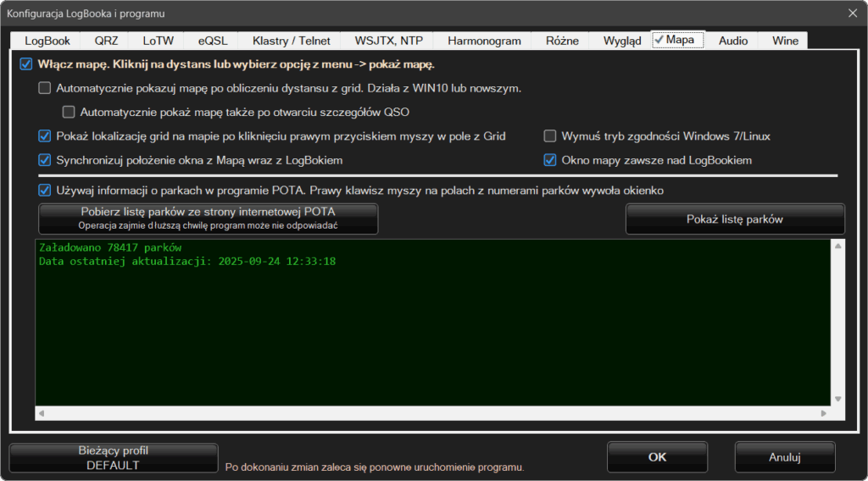This screenshot has width=868, height=481.
Task: Disable the 'Włącz mapę' checkbox
Action: tap(25, 64)
